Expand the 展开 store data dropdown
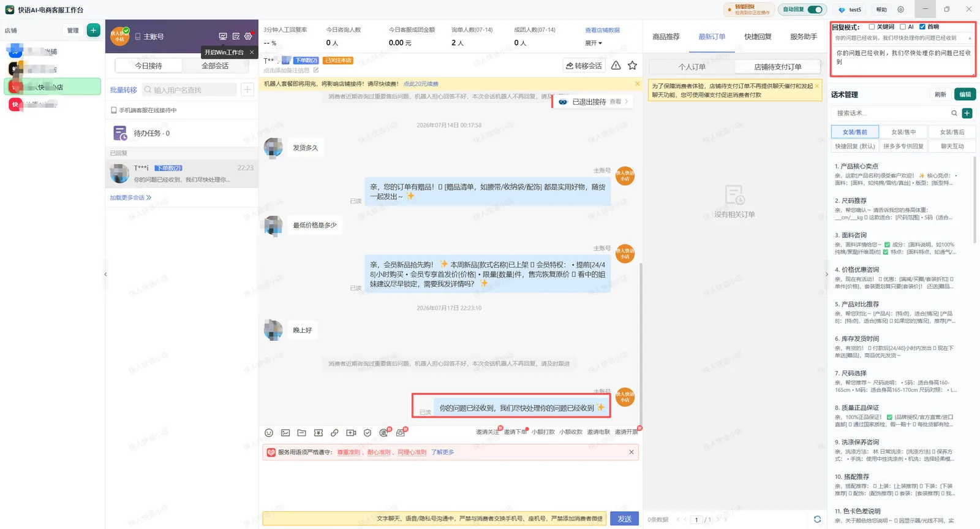 [x=594, y=43]
